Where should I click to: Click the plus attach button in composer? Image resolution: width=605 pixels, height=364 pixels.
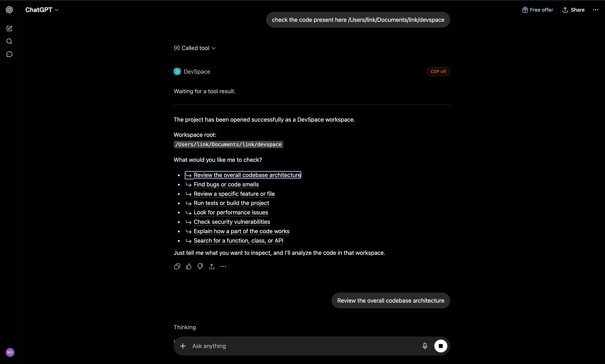click(183, 346)
